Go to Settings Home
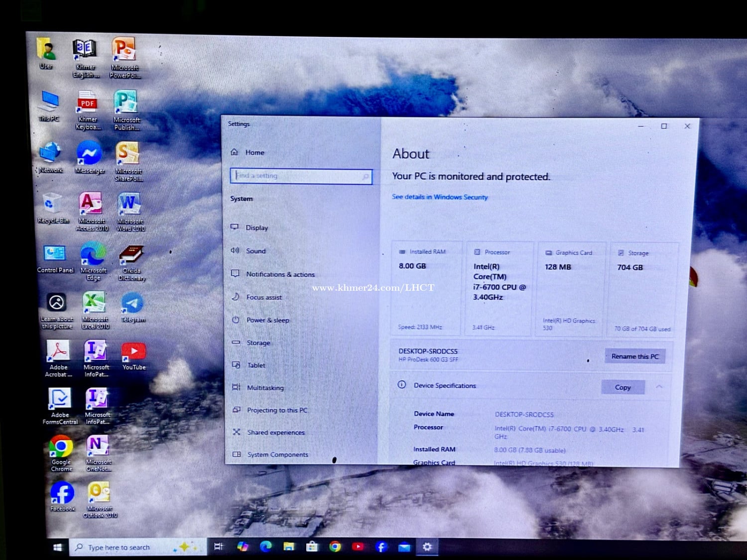This screenshot has height=560, width=747. click(x=254, y=152)
